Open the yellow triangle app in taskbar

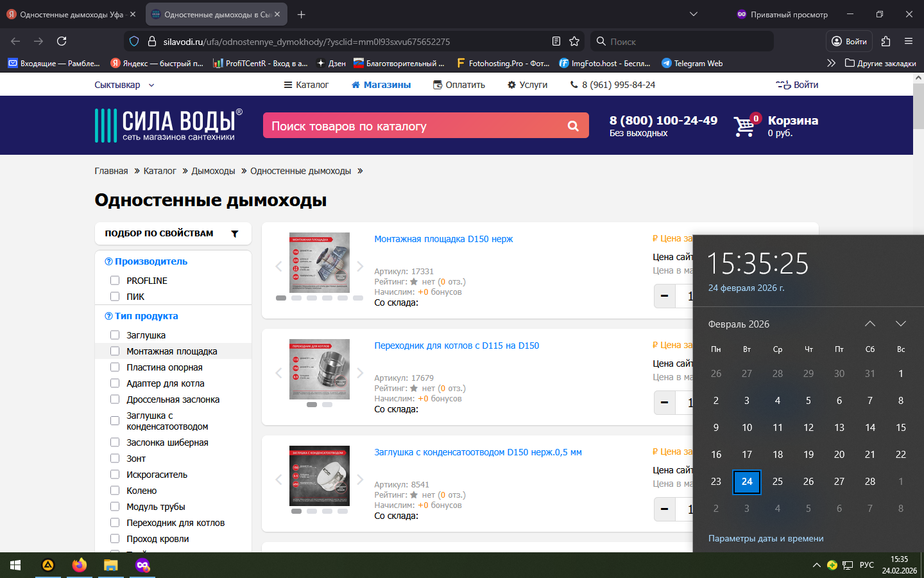pos(48,565)
